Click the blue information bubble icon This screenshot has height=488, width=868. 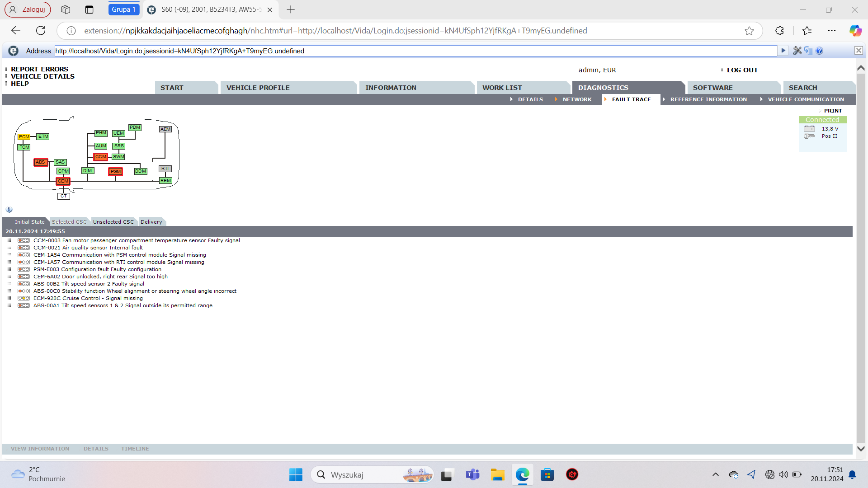click(x=9, y=210)
